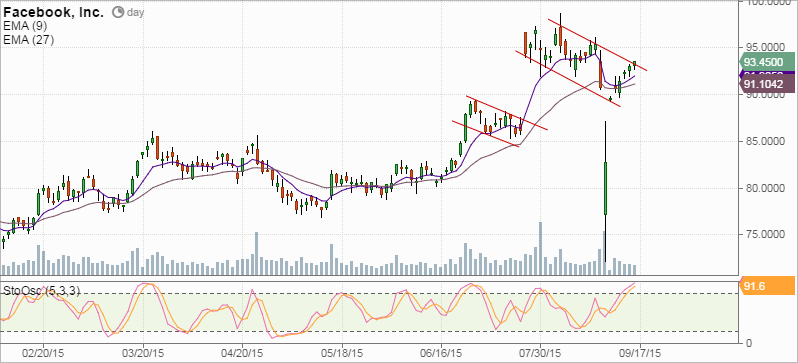The image size is (798, 363).
Task: Select the 'EMA (9)' indicator label
Action: point(25,27)
